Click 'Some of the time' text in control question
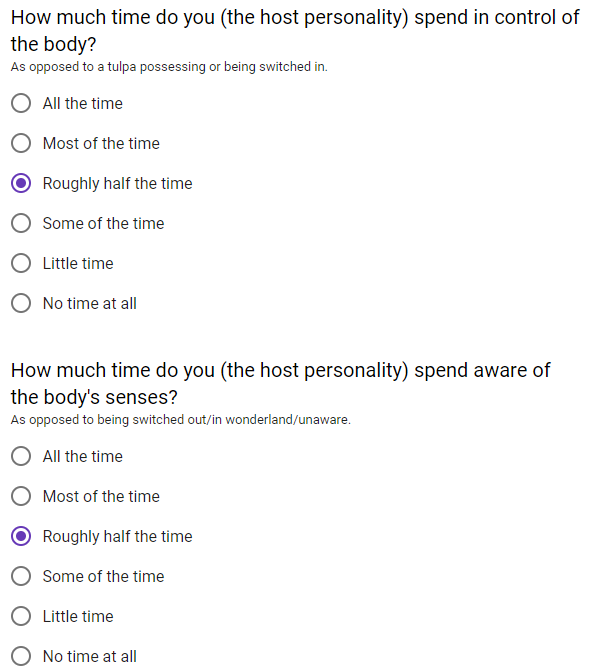Viewport: 590px width, 672px height. [x=103, y=223]
